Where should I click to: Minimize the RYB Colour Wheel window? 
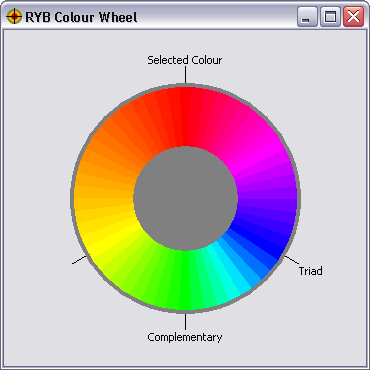(307, 17)
